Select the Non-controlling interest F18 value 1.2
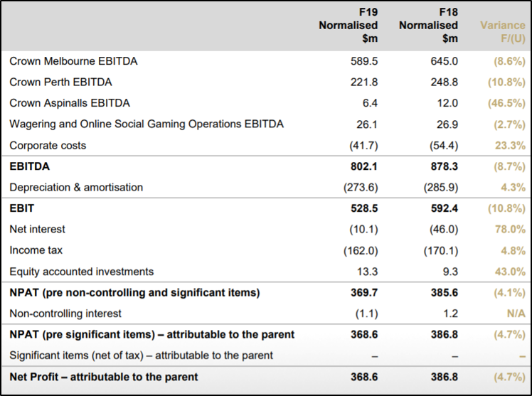 (x=450, y=314)
